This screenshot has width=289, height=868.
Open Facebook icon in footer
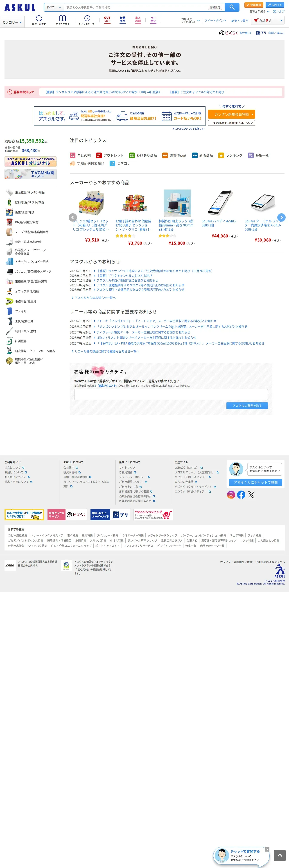tap(241, 495)
